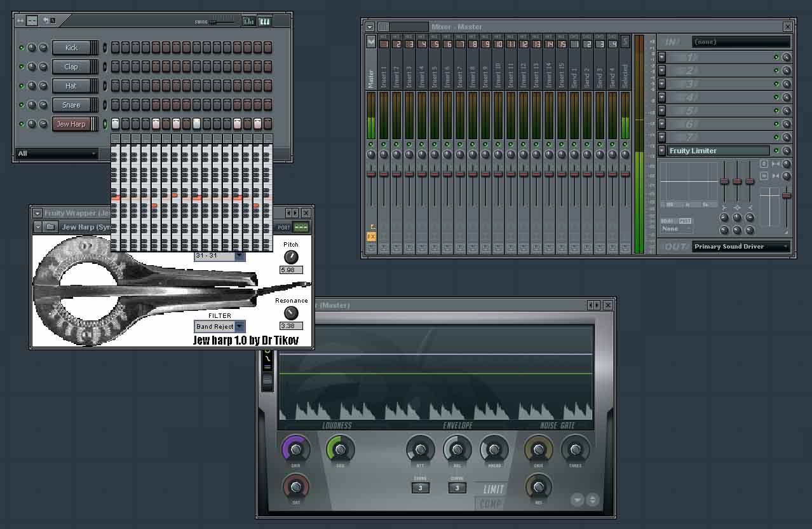The image size is (812, 529).
Task: Click the Resonance knob in Jew Harp plugin
Action: [x=290, y=313]
